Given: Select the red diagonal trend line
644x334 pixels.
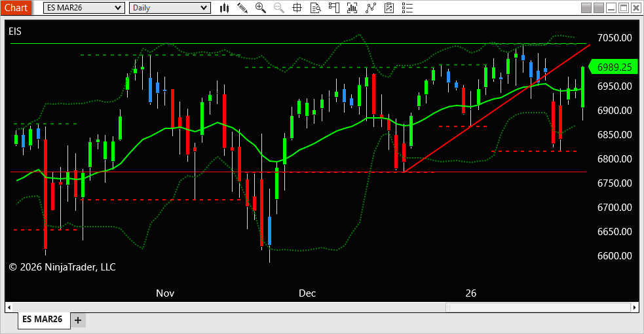Looking at the screenshot, I should click(x=497, y=109).
